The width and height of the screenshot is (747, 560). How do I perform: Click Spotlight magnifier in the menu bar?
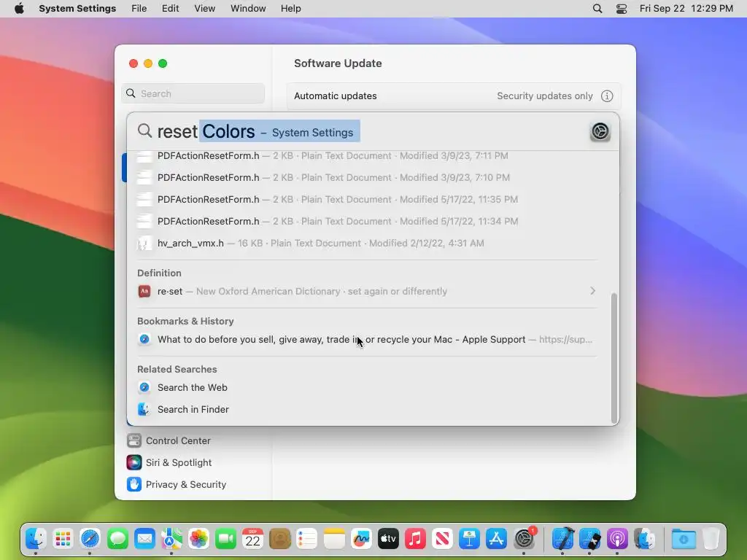click(x=597, y=9)
